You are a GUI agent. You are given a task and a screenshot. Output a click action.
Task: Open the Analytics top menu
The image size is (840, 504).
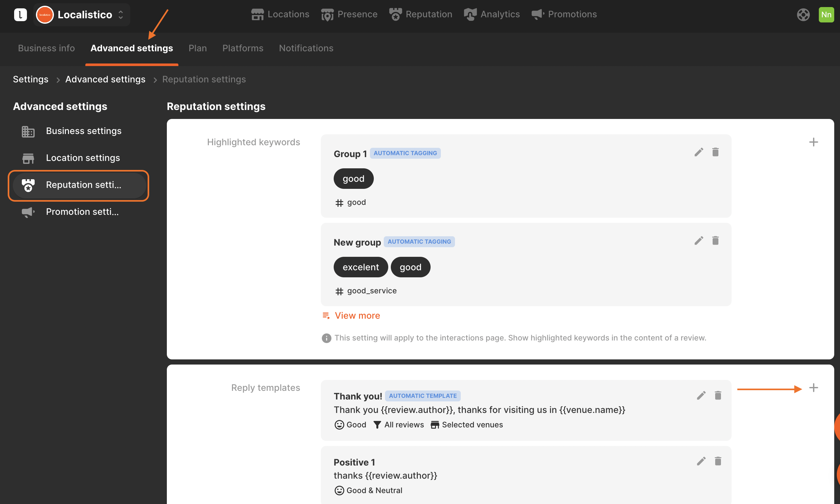click(x=492, y=14)
